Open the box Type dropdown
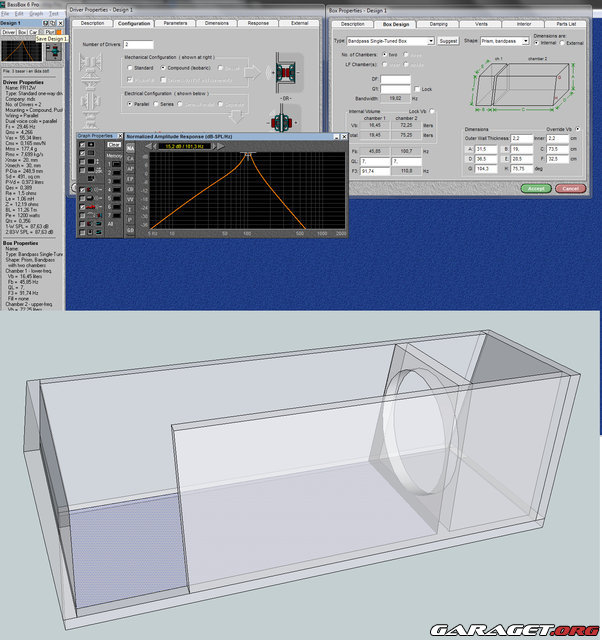This screenshot has width=602, height=640. pyautogui.click(x=430, y=41)
